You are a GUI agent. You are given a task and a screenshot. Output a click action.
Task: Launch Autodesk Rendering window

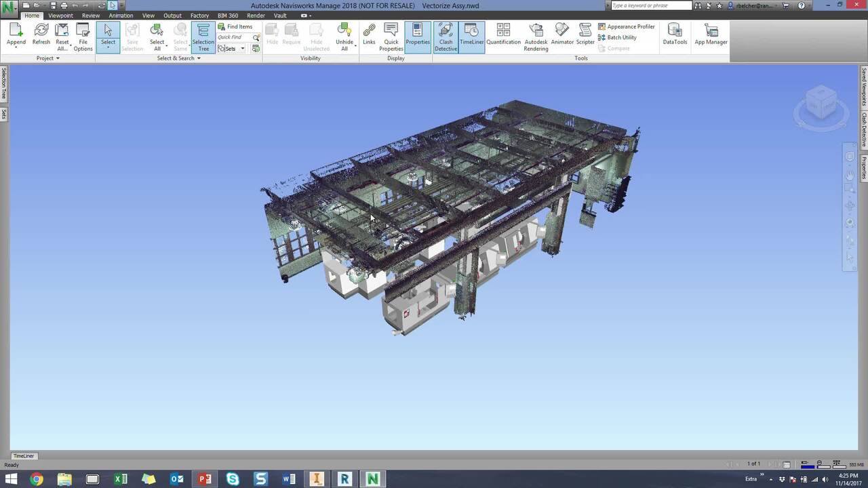536,37
